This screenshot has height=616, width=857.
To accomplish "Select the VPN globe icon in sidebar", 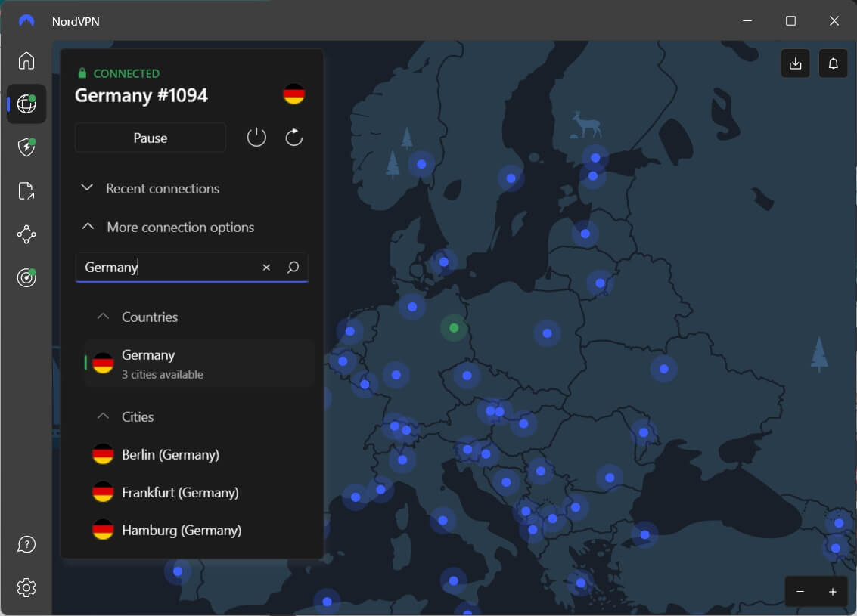I will pos(26,104).
